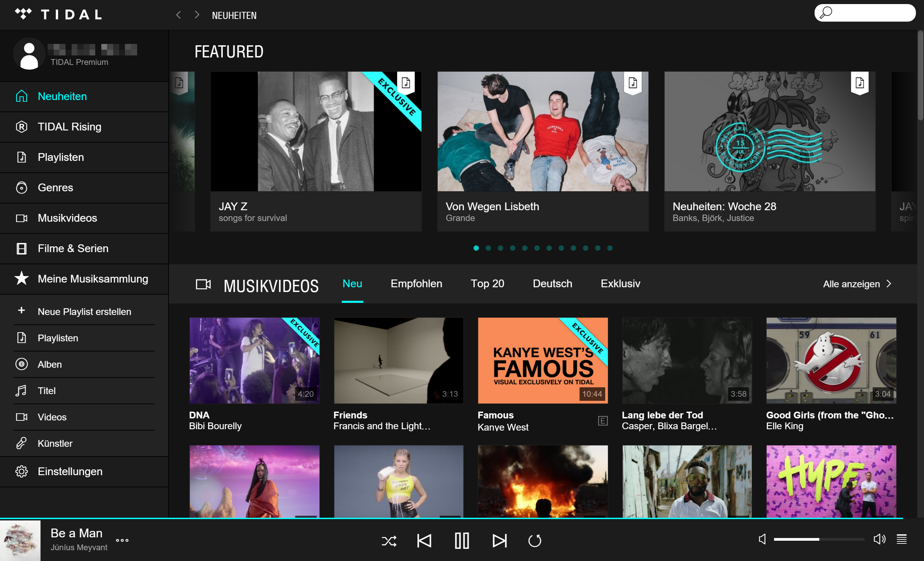Open Einstellungen with the gear icon

pyautogui.click(x=21, y=472)
